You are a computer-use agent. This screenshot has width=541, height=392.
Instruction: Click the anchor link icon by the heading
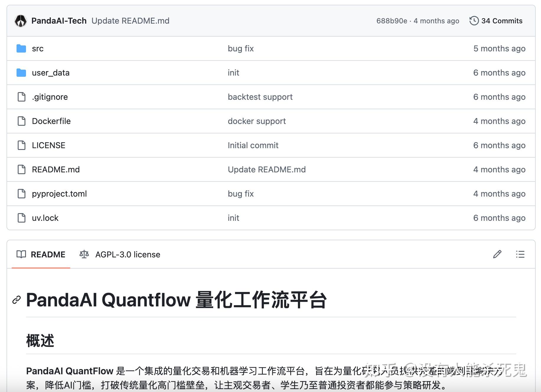[x=16, y=300]
